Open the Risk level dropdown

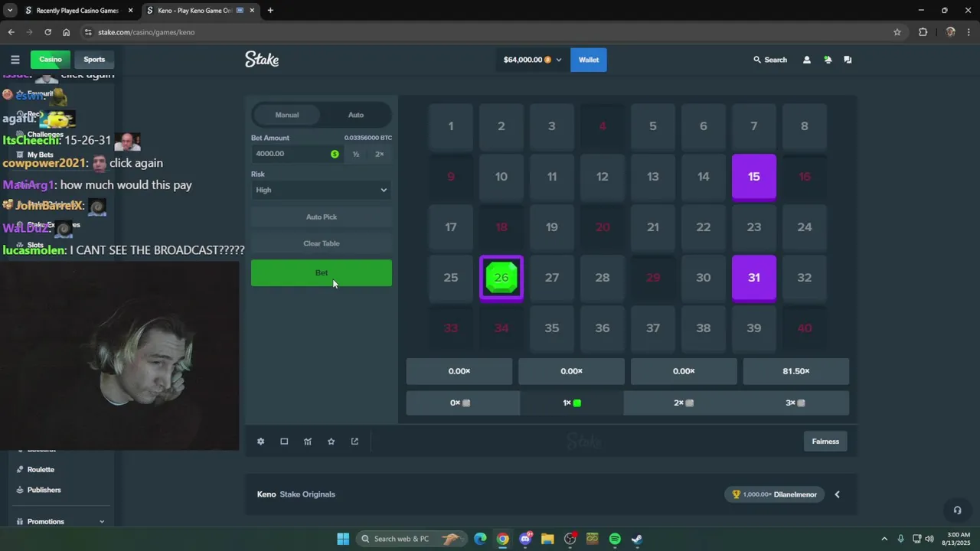pyautogui.click(x=322, y=190)
